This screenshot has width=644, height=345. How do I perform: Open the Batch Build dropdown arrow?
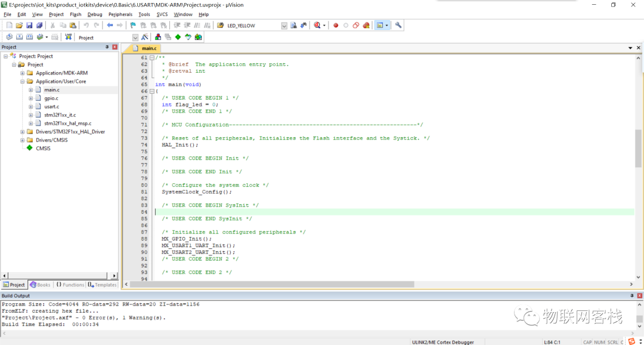tap(47, 38)
